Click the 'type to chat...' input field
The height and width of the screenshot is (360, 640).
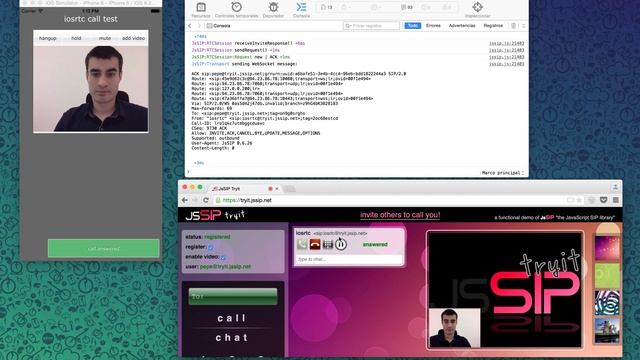click(349, 259)
